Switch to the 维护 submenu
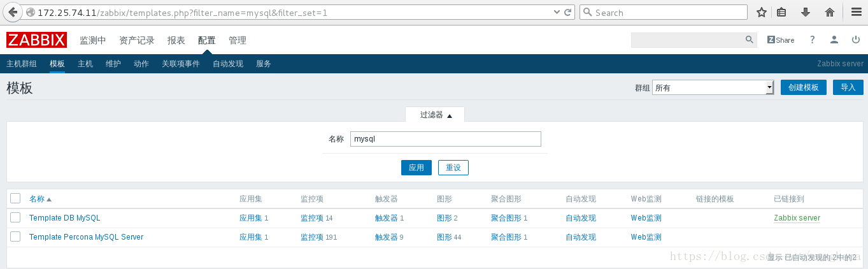The height and width of the screenshot is (269, 868). pyautogui.click(x=113, y=64)
